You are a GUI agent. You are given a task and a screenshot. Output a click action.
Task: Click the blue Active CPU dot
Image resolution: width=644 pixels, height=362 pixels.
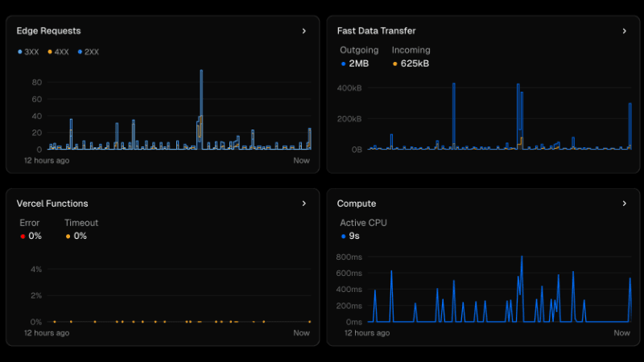[344, 237]
